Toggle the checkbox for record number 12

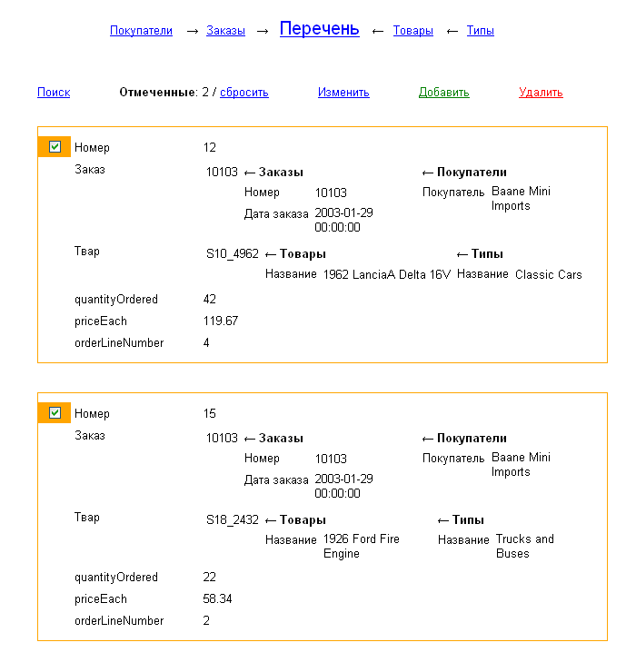click(x=55, y=147)
